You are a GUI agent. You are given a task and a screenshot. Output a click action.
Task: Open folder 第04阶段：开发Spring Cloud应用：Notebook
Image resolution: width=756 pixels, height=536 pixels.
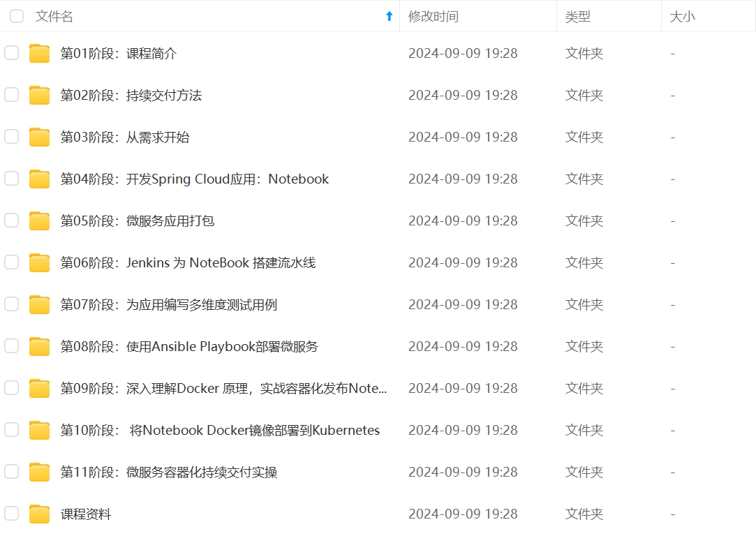tap(194, 179)
